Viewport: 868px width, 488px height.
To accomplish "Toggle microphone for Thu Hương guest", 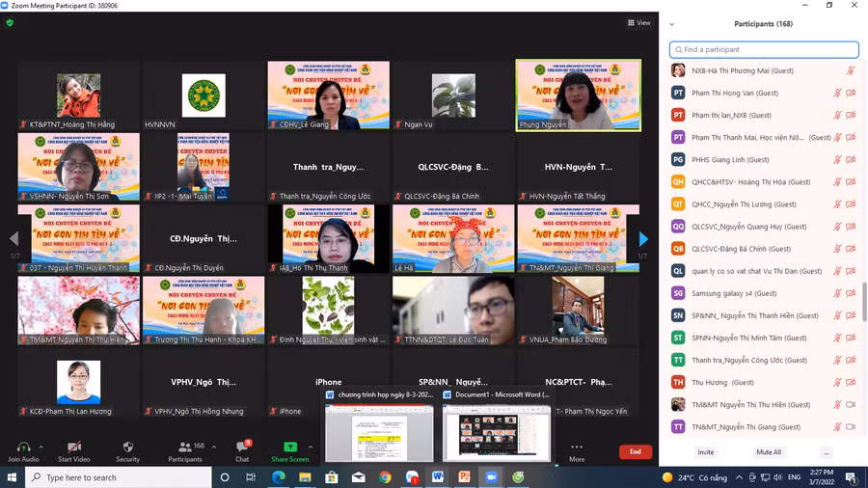I will (837, 383).
